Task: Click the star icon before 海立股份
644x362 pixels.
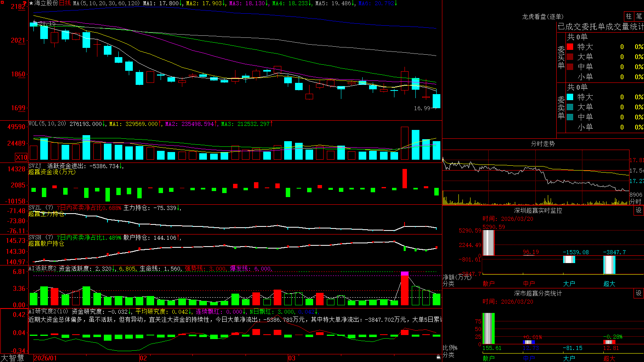Action: (31, 3)
